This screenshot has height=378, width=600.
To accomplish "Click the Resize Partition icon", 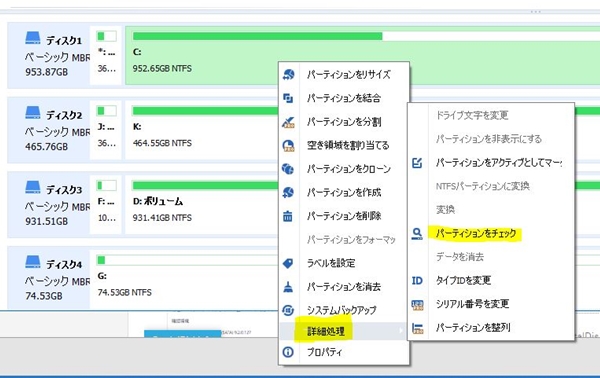I will [288, 74].
